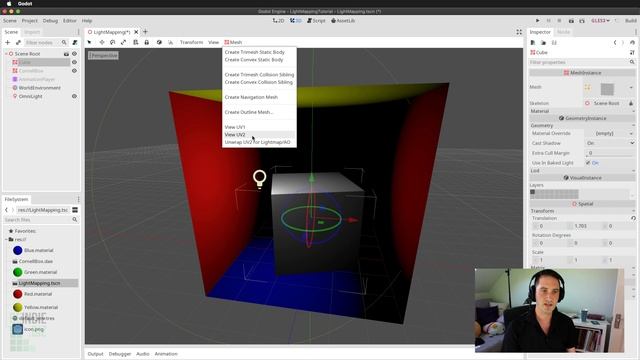Viewport: 640px width, 360px height.
Task: Play the edited scene clapper icon
Action: tap(571, 20)
